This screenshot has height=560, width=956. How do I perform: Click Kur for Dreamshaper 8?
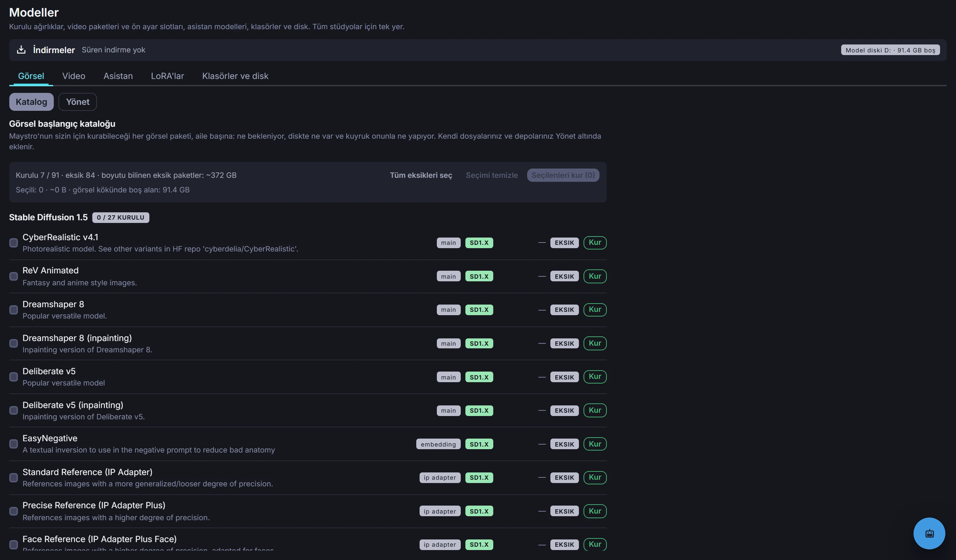pos(595,310)
